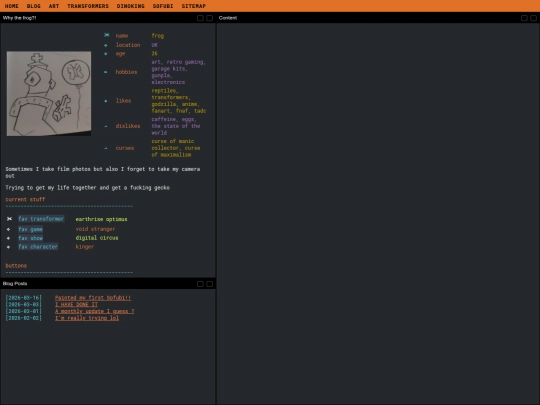The width and height of the screenshot is (540, 405).
Task: Click the 'earthrise optimus' value
Action: click(x=102, y=219)
